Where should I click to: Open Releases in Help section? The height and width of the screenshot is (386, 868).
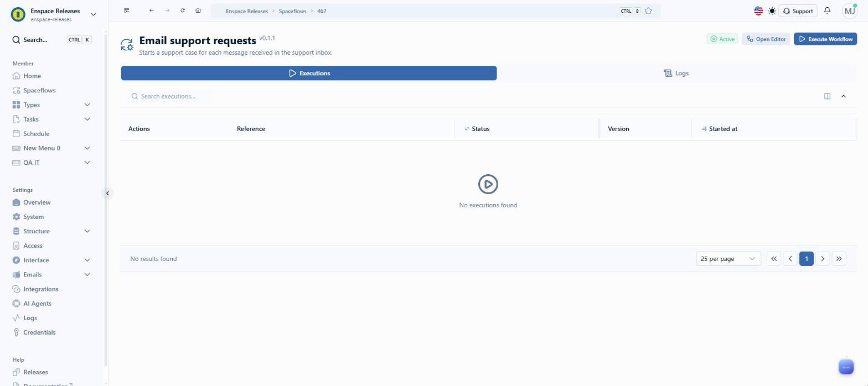(x=35, y=372)
